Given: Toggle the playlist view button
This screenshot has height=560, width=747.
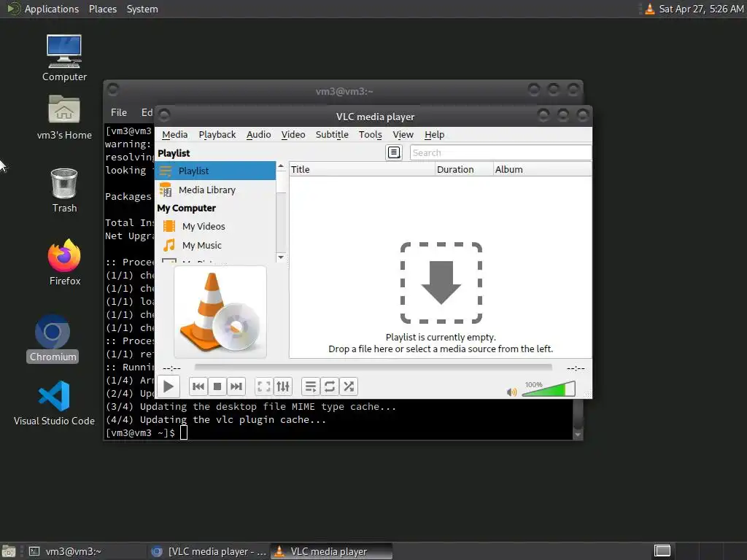Looking at the screenshot, I should 311,386.
